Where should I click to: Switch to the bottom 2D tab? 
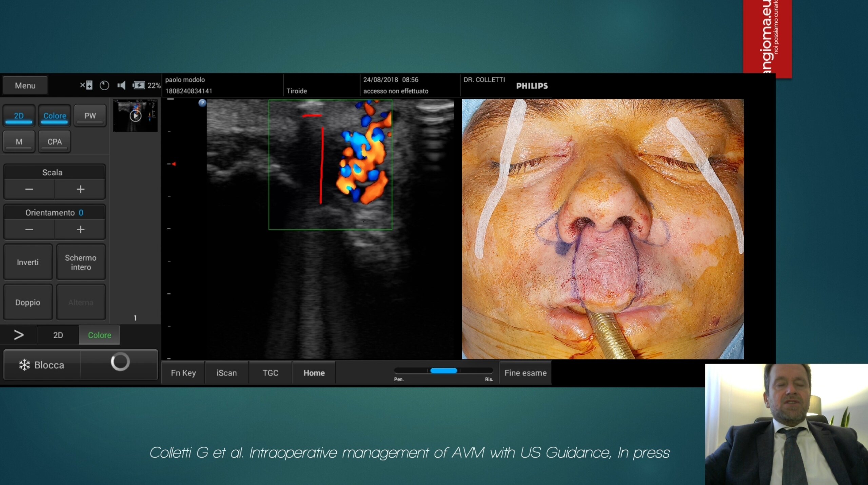[58, 335]
